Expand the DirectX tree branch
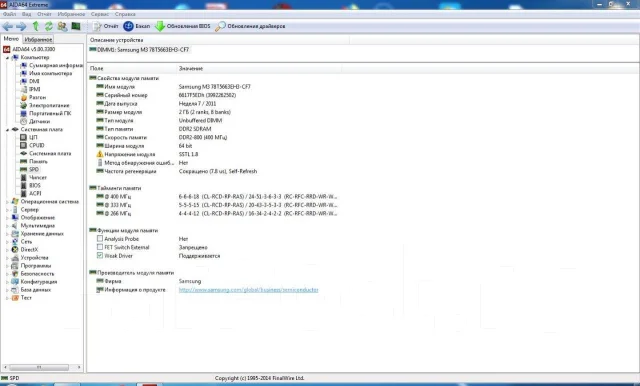Viewport: 640px width, 386px height. click(7, 250)
